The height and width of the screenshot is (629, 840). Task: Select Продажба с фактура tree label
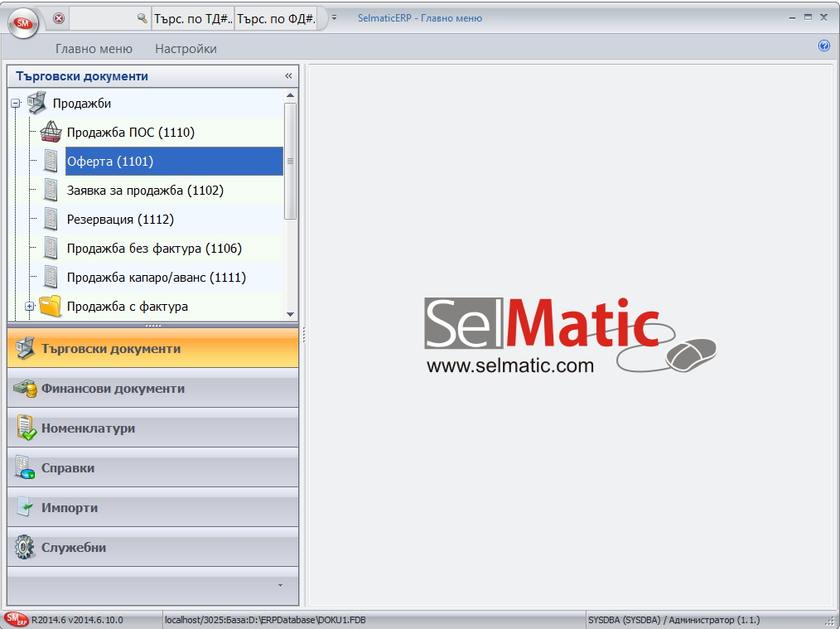127,306
